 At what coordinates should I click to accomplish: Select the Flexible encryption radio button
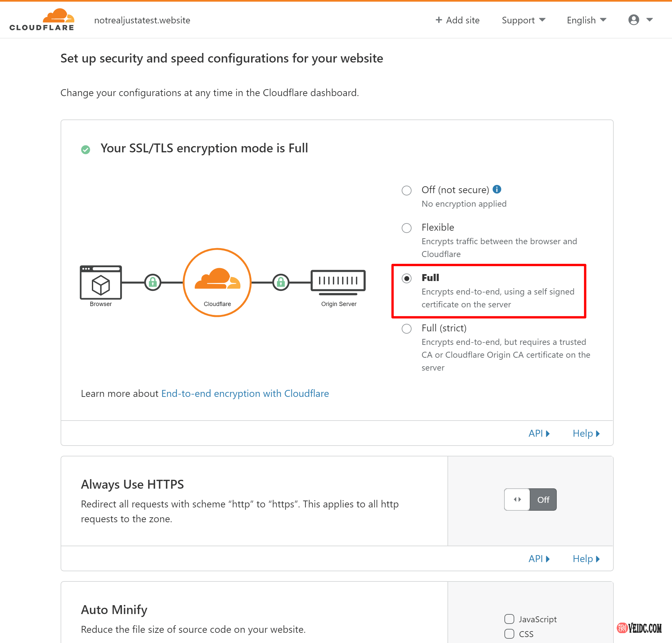click(x=407, y=228)
